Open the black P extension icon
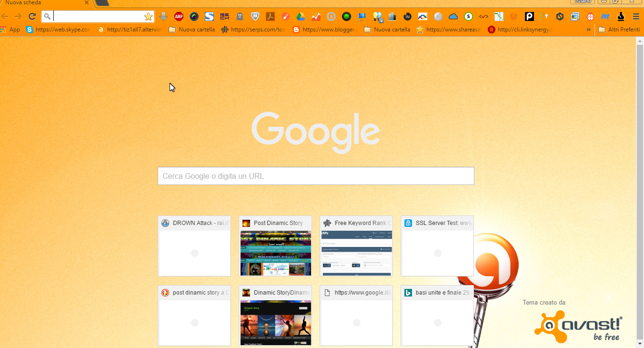Viewport: 644px width, 348px height. click(x=529, y=17)
